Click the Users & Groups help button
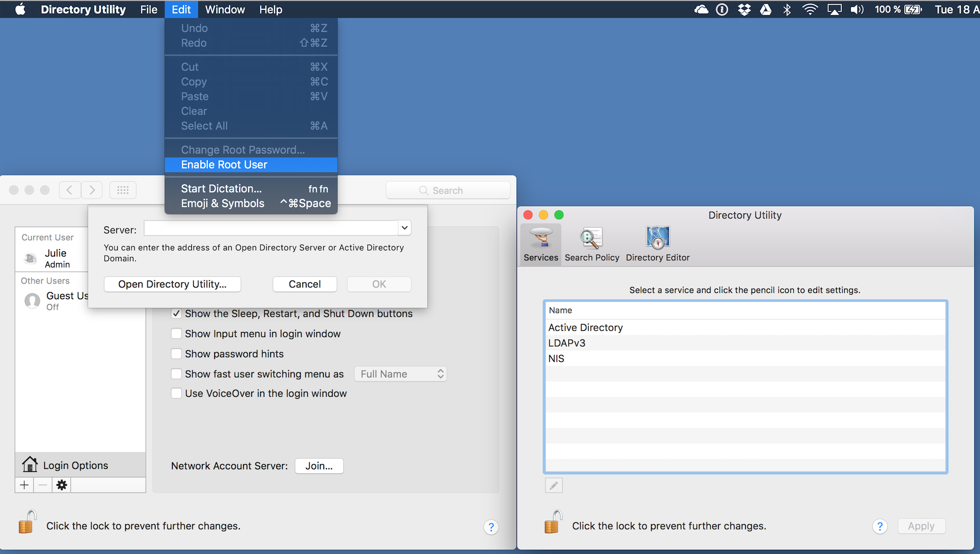 pos(491,527)
